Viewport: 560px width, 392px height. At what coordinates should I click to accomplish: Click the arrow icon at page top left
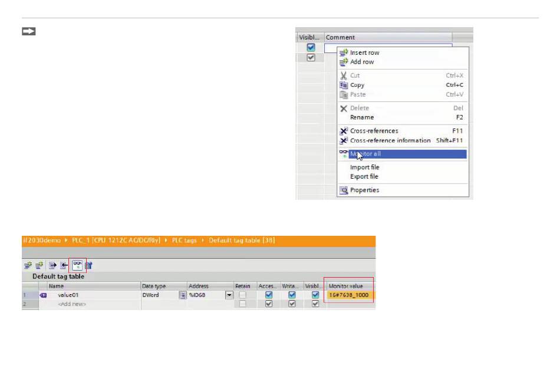point(29,31)
